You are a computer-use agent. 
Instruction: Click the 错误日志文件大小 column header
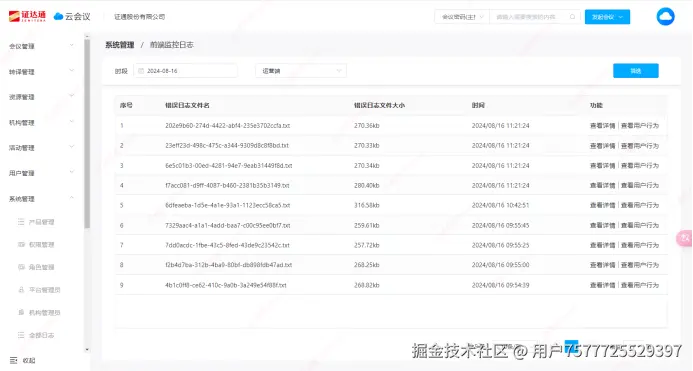tap(379, 105)
